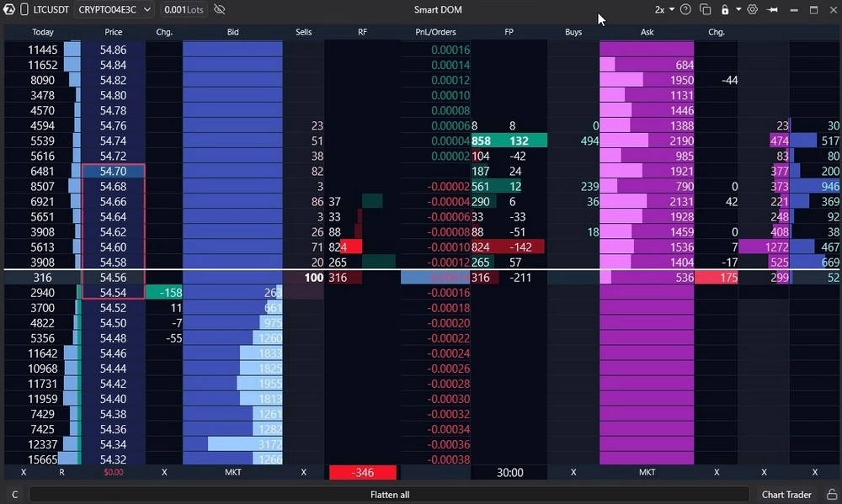Click the duplicate panel icon
Viewport: 842px width, 504px height.
(705, 9)
